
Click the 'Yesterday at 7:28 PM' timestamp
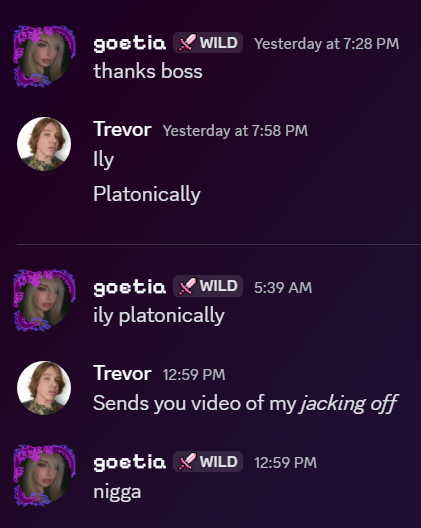tap(326, 44)
